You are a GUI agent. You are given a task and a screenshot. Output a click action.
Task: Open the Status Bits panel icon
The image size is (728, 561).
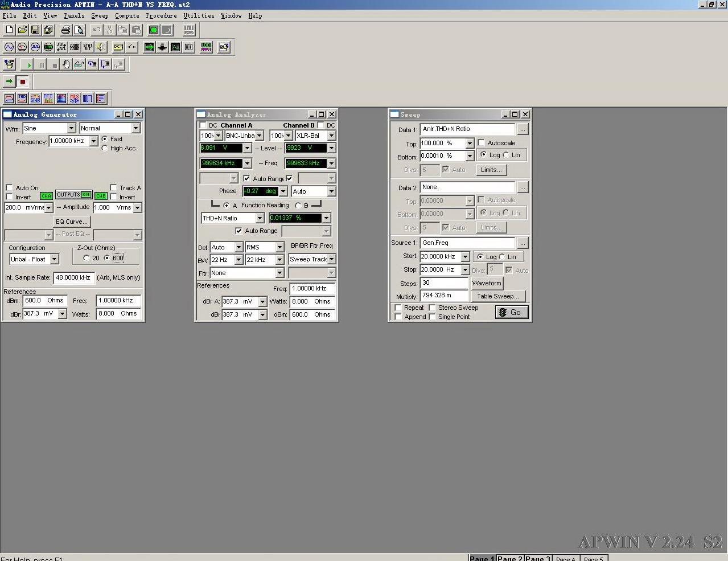88,47
